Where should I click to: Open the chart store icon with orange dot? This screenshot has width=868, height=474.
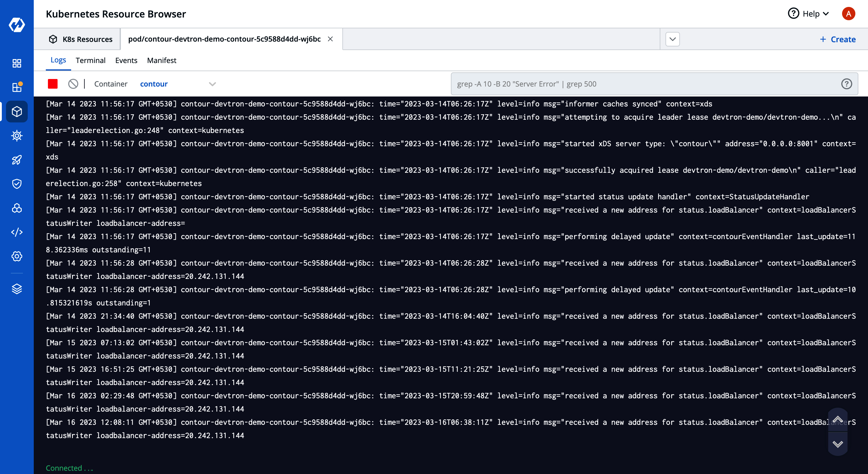(x=17, y=87)
